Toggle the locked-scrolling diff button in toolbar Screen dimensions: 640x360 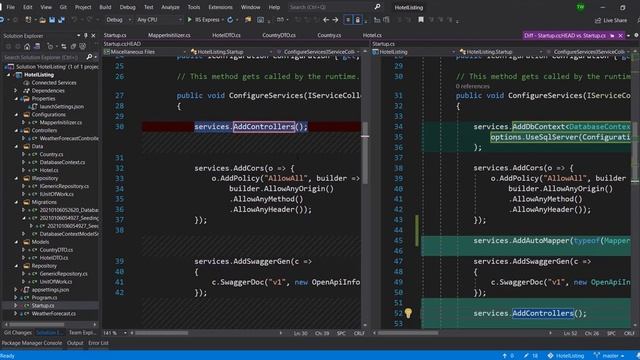[x=358, y=20]
